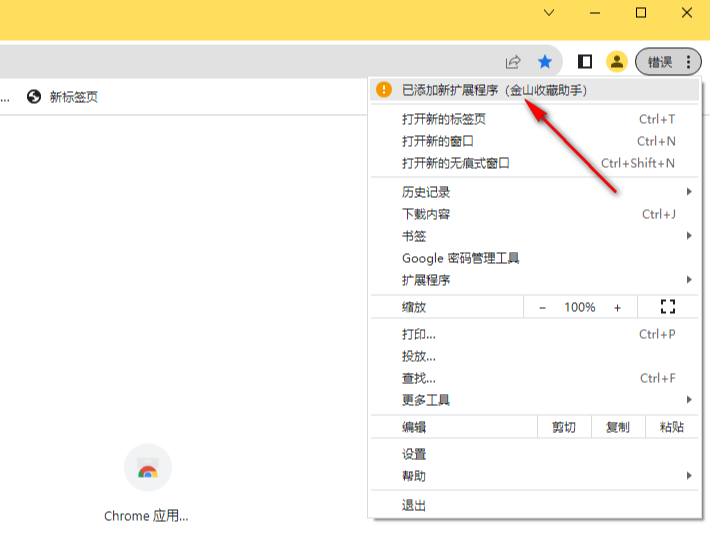
Task: Select 打印... menu item
Action: coord(534,334)
